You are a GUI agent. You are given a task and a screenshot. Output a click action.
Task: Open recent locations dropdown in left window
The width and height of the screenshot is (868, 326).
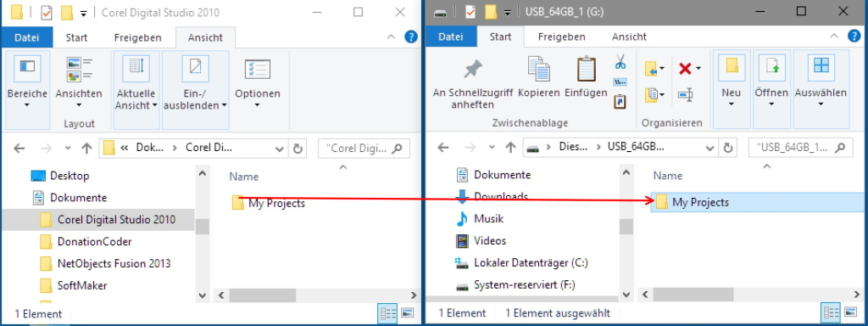(x=68, y=149)
